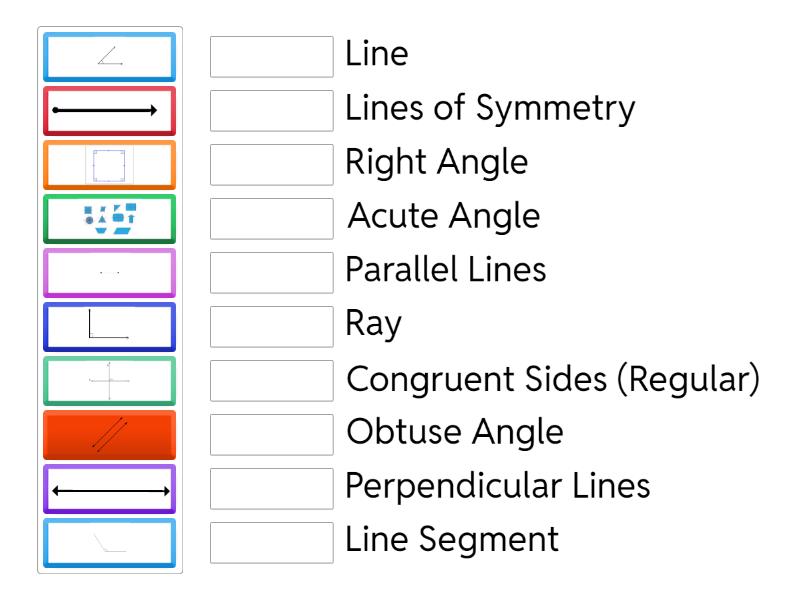Click the answer box next to Right Angle
Image resolution: width=800 pixels, height=600 pixels.
click(272, 165)
